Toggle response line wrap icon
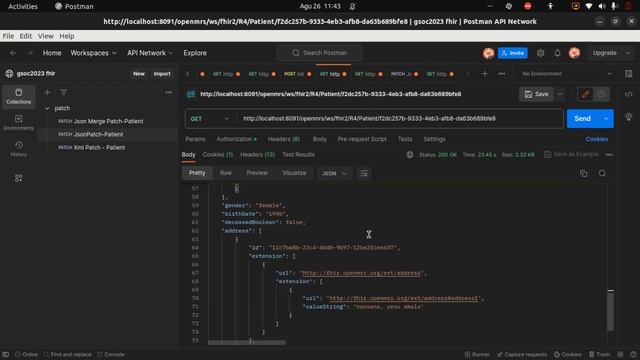640x360 pixels. [x=364, y=173]
